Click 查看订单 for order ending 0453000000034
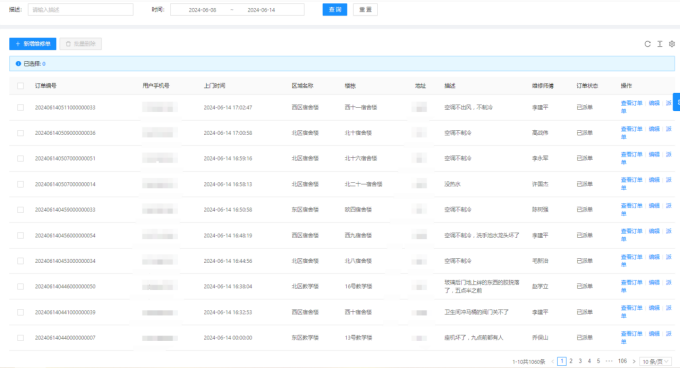681x368 pixels. (631, 257)
